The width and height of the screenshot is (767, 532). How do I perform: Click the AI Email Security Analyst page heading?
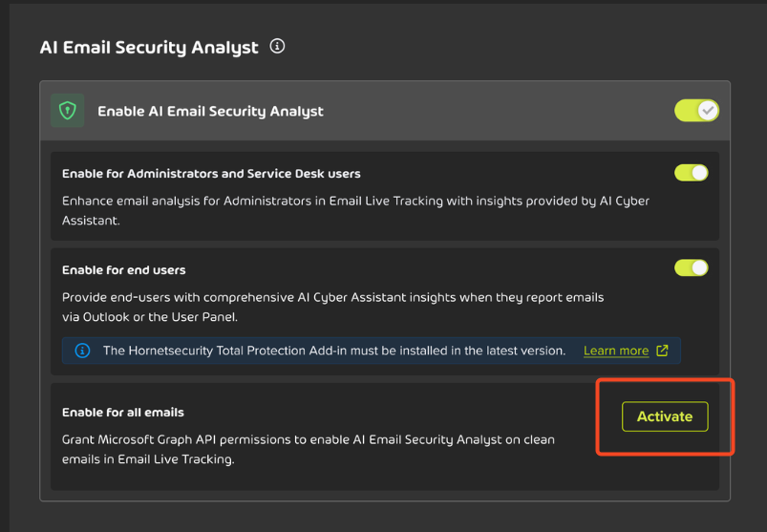click(x=149, y=48)
